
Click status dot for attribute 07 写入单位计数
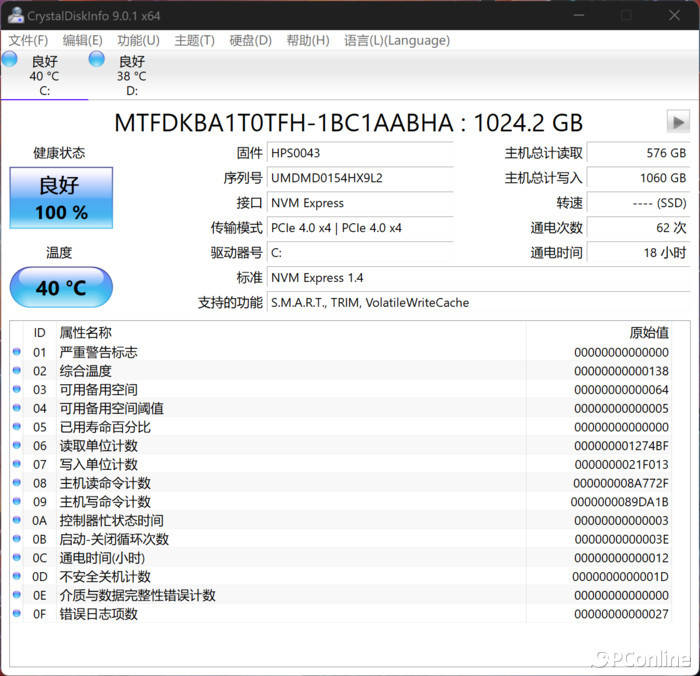[x=17, y=464]
